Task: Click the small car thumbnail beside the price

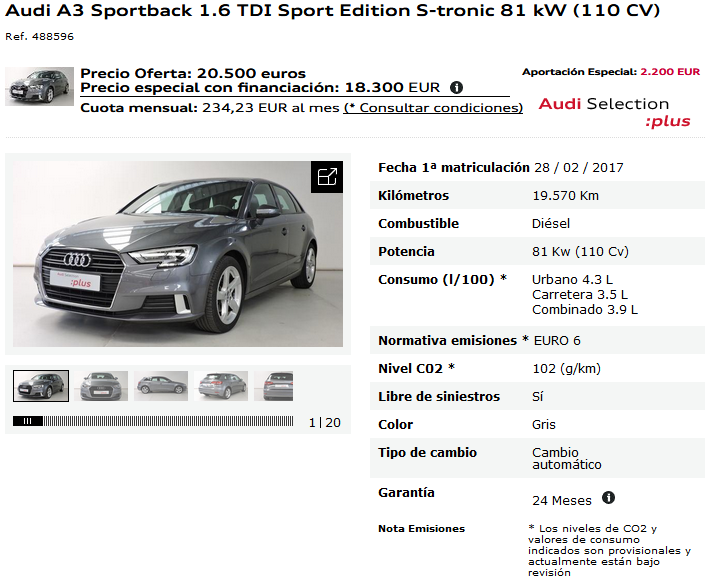Action: coord(39,86)
